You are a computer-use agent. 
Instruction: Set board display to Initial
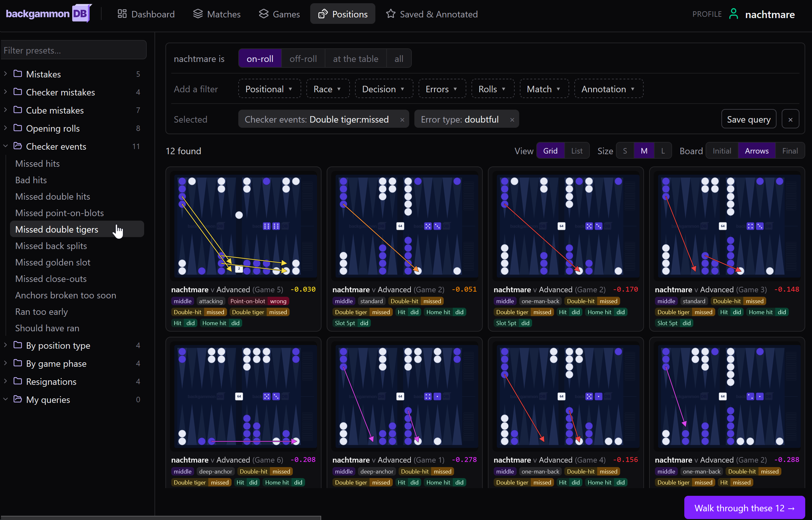[722, 151]
